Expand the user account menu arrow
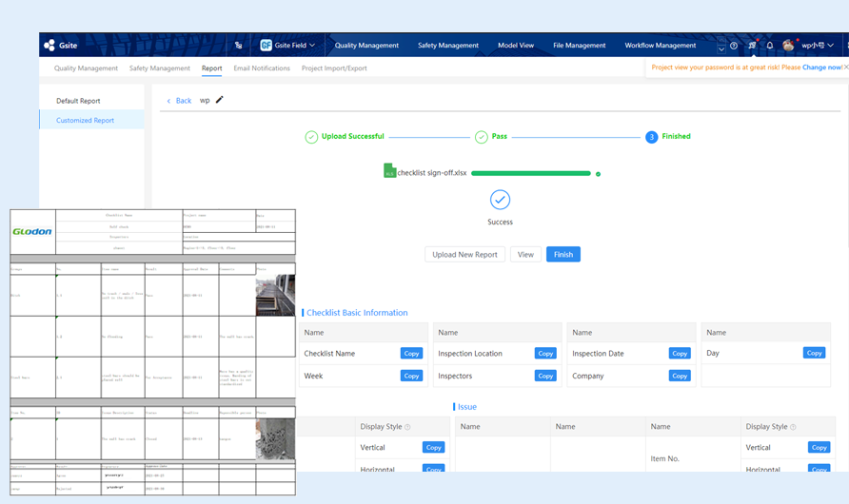The height and width of the screenshot is (504, 849). coord(831,46)
